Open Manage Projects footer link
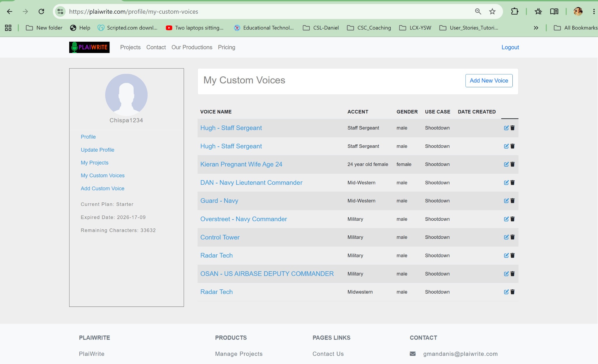 click(239, 354)
